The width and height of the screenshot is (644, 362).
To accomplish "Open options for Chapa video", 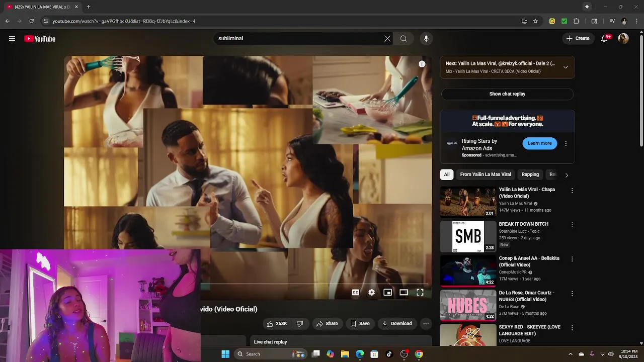I will 572,191.
